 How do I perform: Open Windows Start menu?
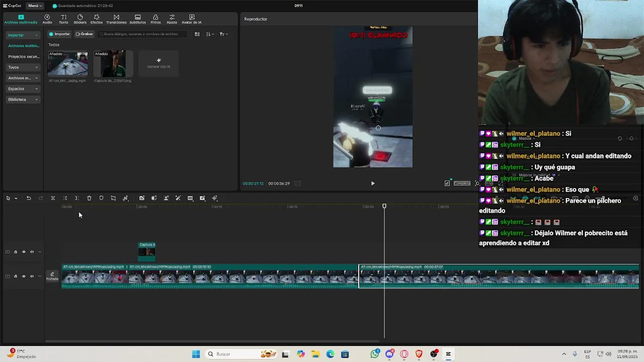pyautogui.click(x=196, y=354)
